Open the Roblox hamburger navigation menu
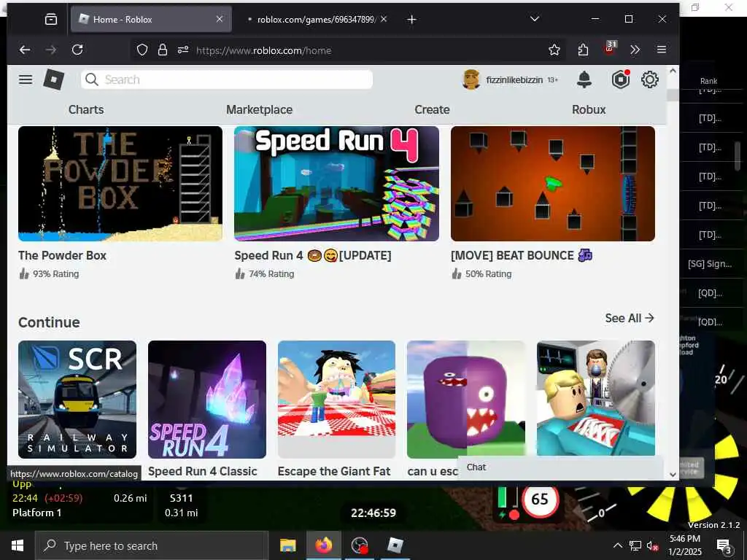 [26, 79]
